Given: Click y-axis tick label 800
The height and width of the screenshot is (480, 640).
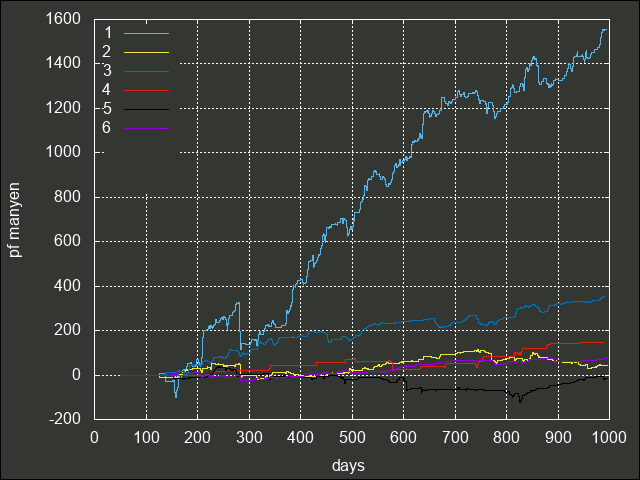Looking at the screenshot, I should point(68,197).
